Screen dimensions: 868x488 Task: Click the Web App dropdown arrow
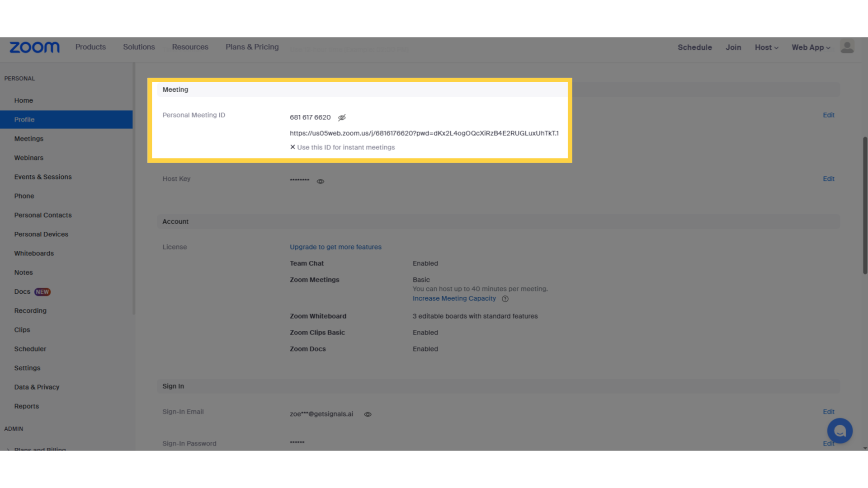[827, 47]
